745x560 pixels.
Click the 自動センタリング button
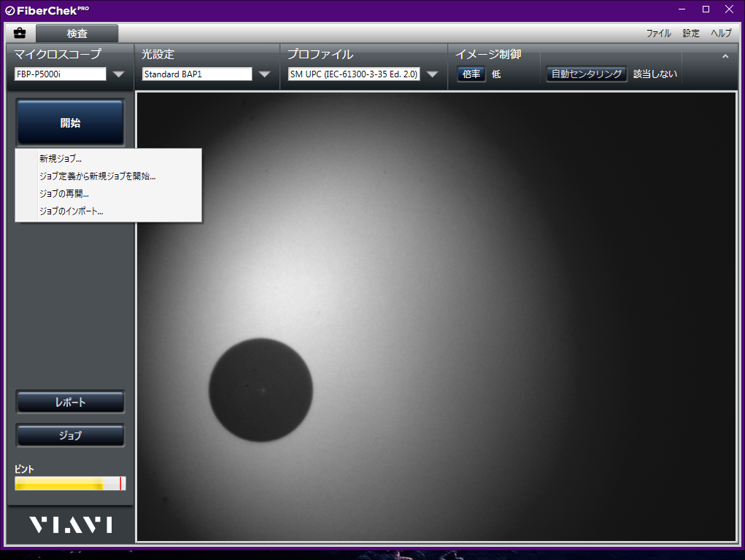coord(587,74)
